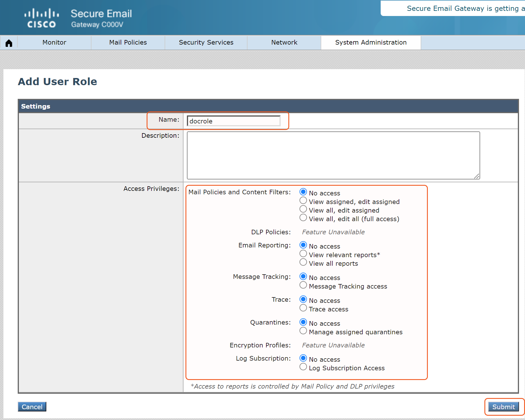The height and width of the screenshot is (420, 525).
Task: Click the Name input field
Action: (233, 121)
